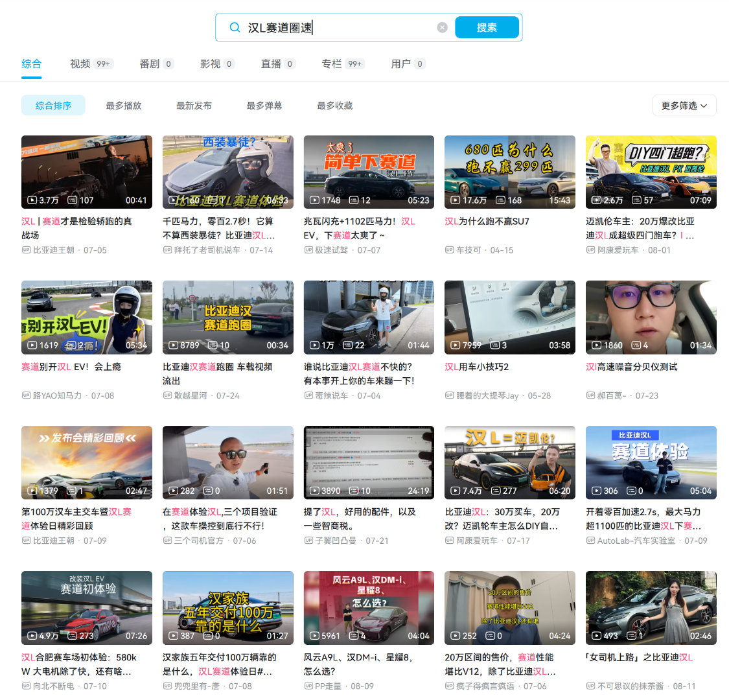Select 综合排序 sort option

[54, 106]
